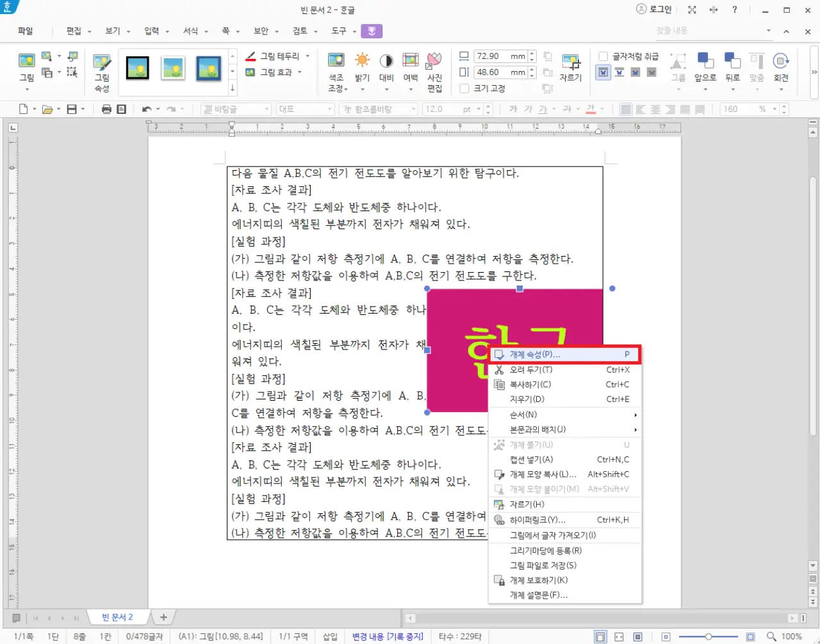Screen dimensions: 820x644
Task: Choose 그림 파일로 저장(S) in context menu
Action: pos(565,565)
